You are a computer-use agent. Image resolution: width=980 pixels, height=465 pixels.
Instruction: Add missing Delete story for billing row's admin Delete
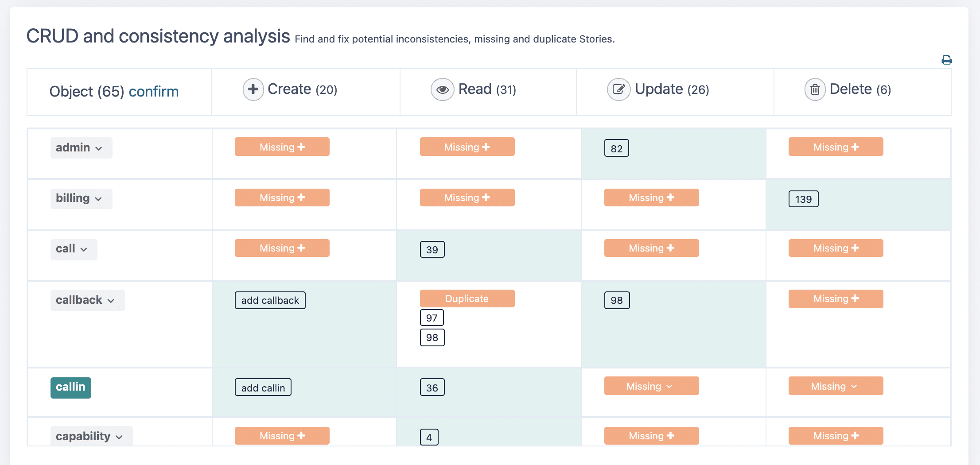pos(836,147)
